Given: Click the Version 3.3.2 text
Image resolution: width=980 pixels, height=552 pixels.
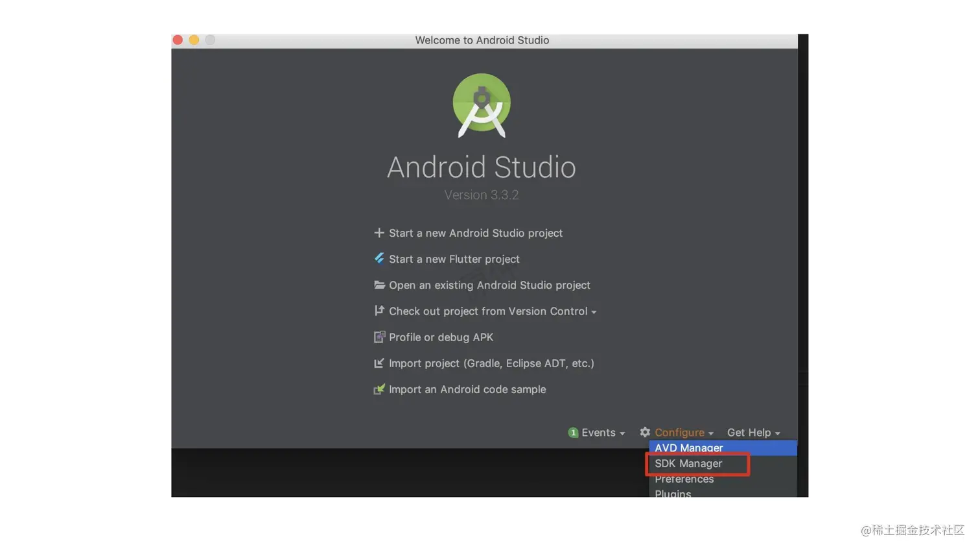Looking at the screenshot, I should click(482, 195).
